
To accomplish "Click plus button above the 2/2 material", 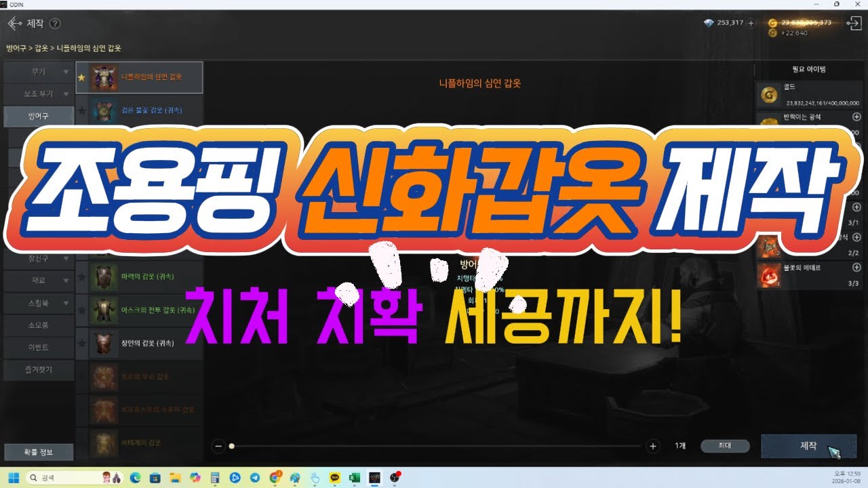I will pyautogui.click(x=856, y=237).
